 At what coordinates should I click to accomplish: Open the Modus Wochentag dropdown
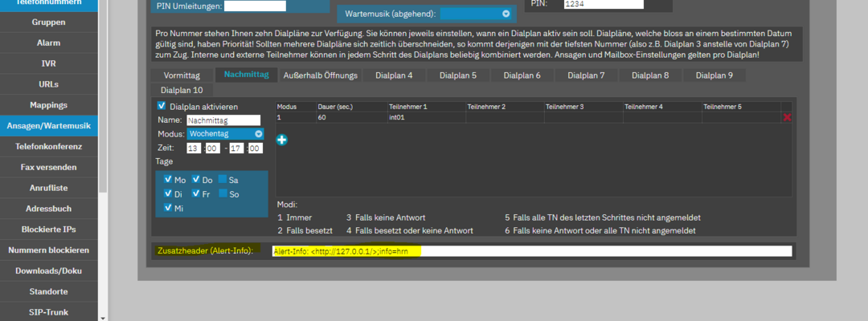click(x=226, y=134)
